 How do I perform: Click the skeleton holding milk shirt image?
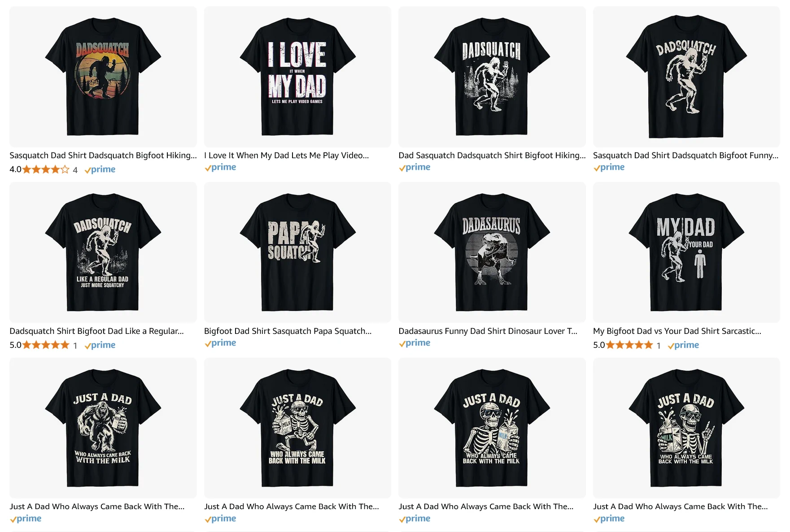(x=492, y=428)
